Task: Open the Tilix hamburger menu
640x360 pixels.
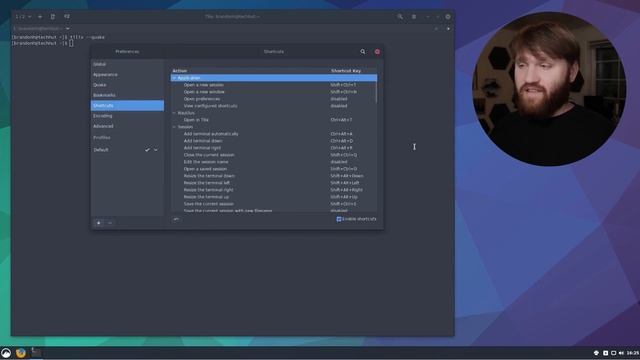Action: (414, 17)
